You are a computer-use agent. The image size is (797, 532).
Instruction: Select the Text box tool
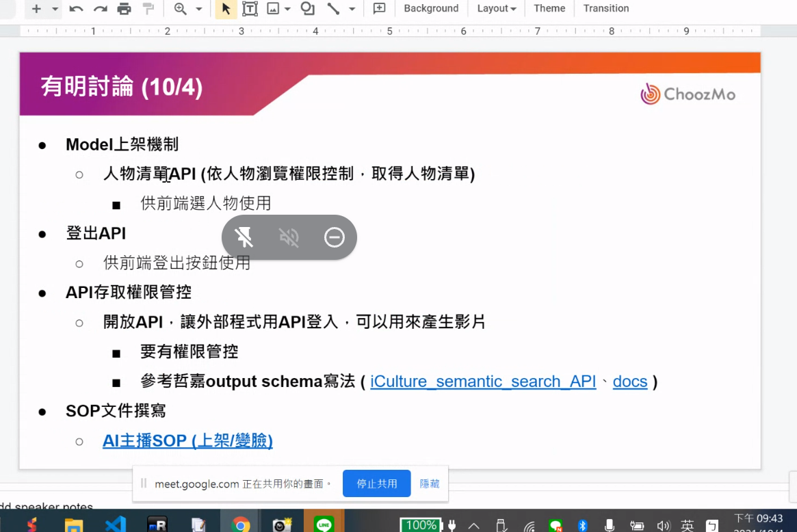(250, 9)
